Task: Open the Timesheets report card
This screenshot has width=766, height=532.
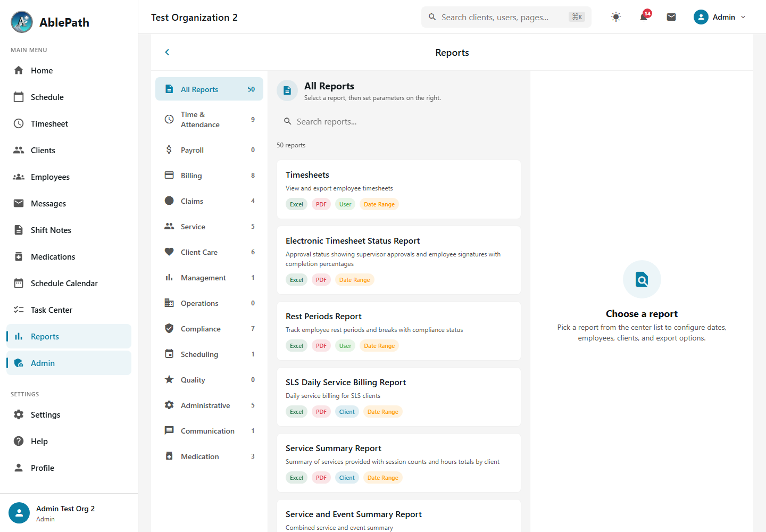Action: tap(399, 189)
